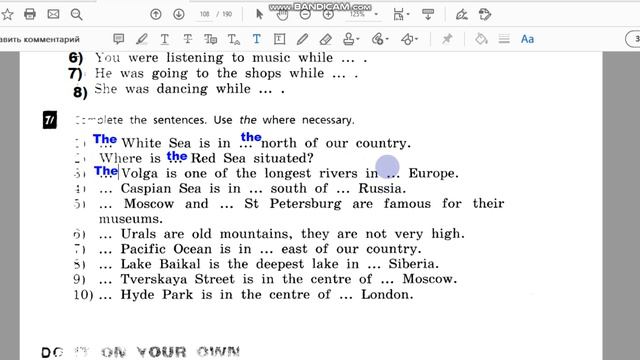Open the page fit options dropdown
The height and width of the screenshot is (360, 640).
tap(401, 15)
